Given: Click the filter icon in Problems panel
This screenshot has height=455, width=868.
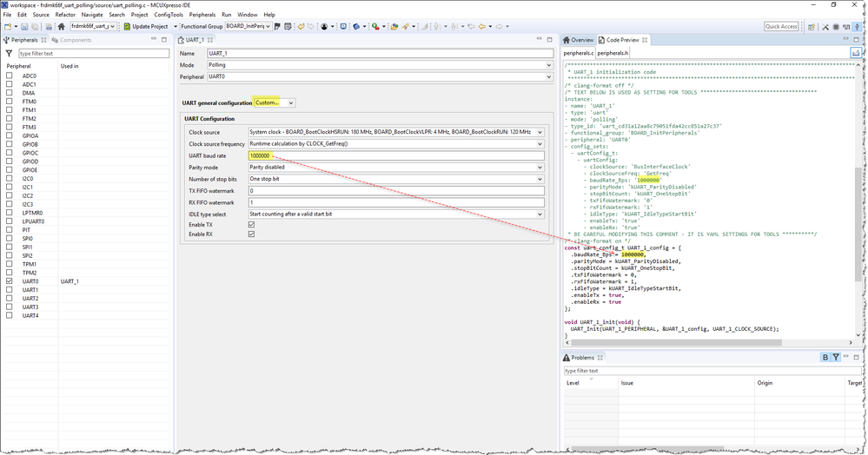Looking at the screenshot, I should coord(836,357).
